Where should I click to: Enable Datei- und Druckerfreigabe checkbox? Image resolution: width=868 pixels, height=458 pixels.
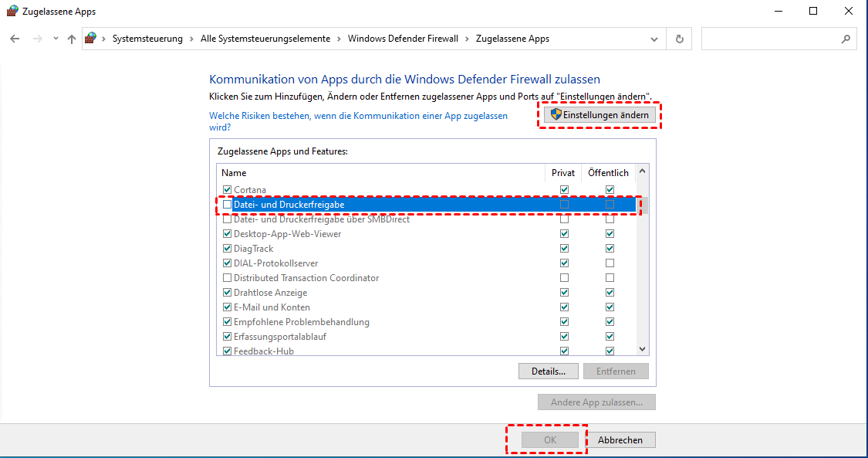(x=227, y=205)
